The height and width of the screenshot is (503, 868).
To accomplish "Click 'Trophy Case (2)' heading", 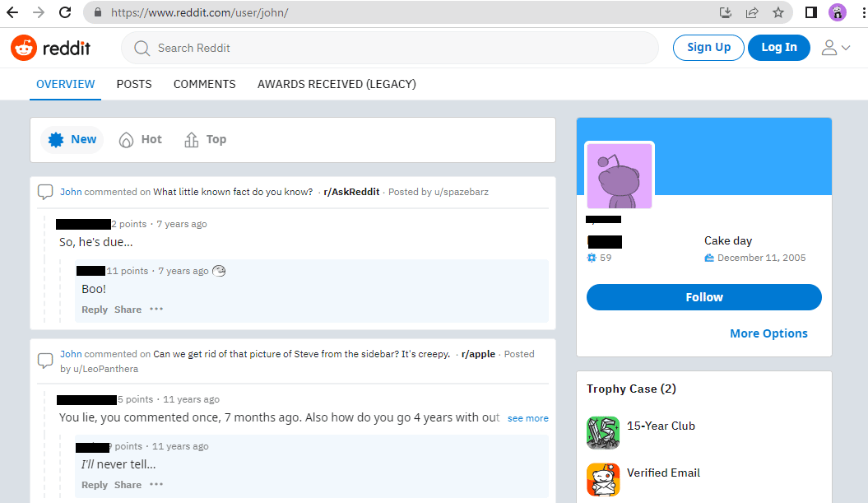I will click(x=632, y=389).
